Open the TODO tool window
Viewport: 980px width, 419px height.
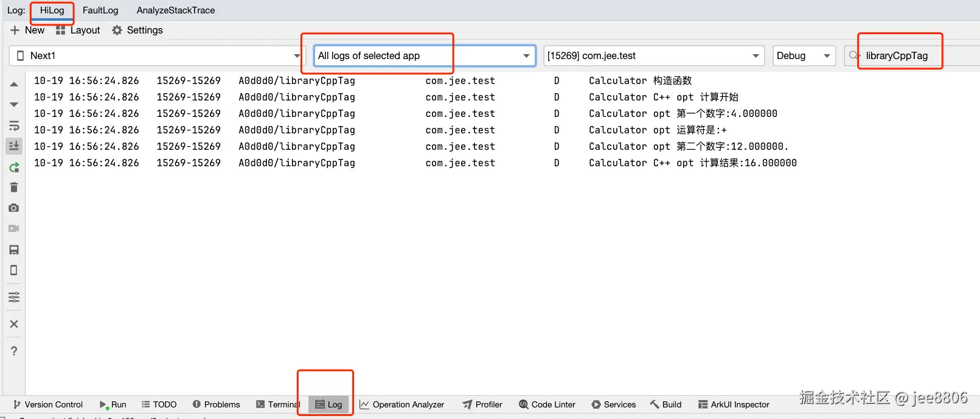click(x=159, y=404)
